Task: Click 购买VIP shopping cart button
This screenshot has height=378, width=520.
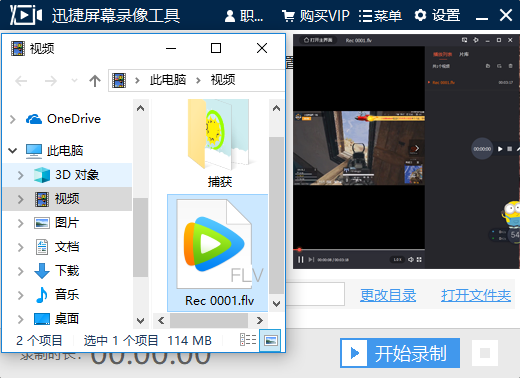Action: (316, 16)
